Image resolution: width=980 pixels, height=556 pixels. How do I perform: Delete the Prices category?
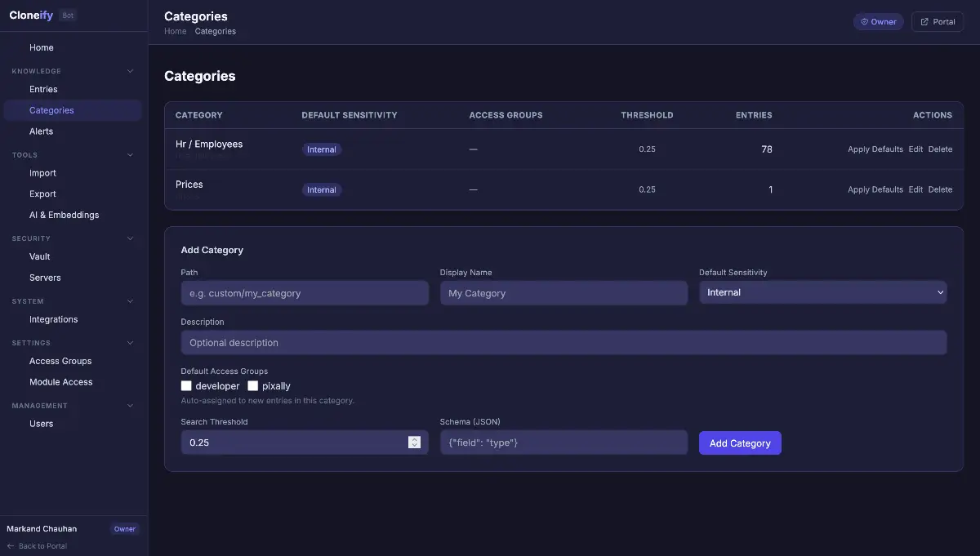[940, 189]
